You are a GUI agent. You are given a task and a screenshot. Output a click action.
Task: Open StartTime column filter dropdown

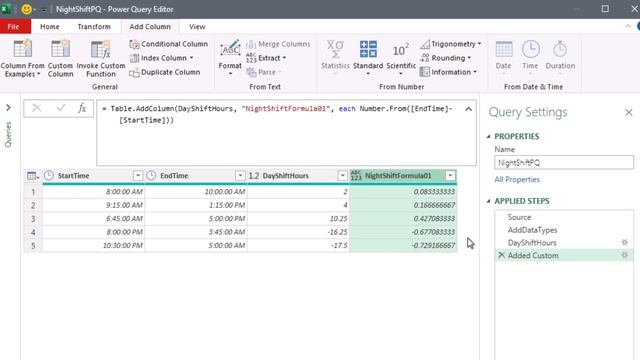click(x=138, y=176)
